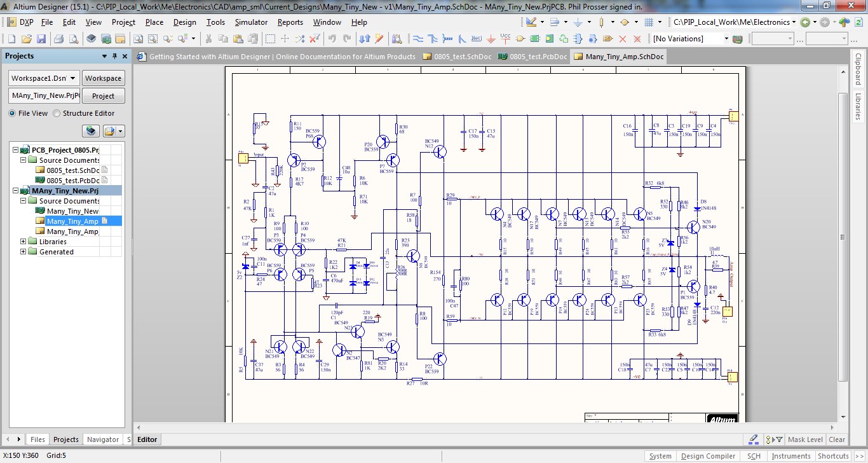Click the Undo arrow icon
This screenshot has height=463, width=868.
(332, 39)
